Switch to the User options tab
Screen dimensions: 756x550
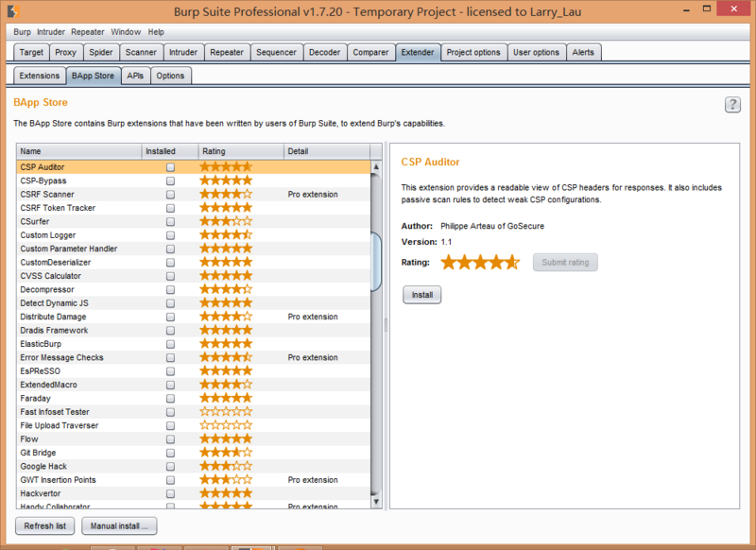[x=536, y=52]
